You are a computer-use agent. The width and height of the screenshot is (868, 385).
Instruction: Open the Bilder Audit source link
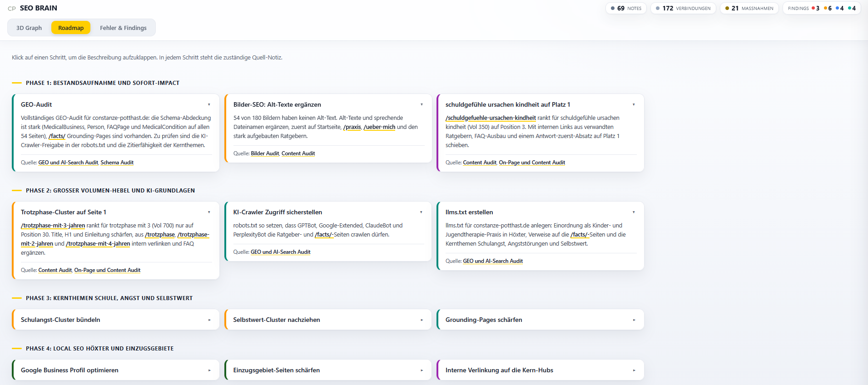(x=265, y=153)
